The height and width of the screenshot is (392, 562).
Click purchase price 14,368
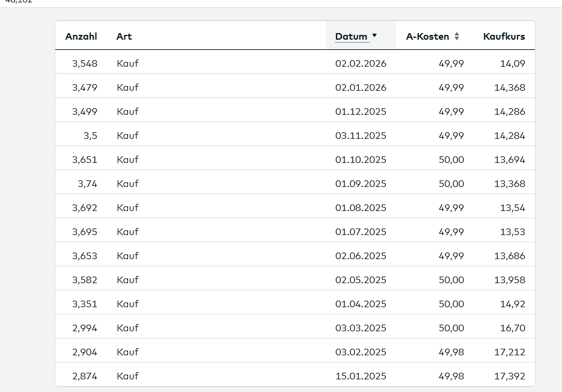pos(510,88)
